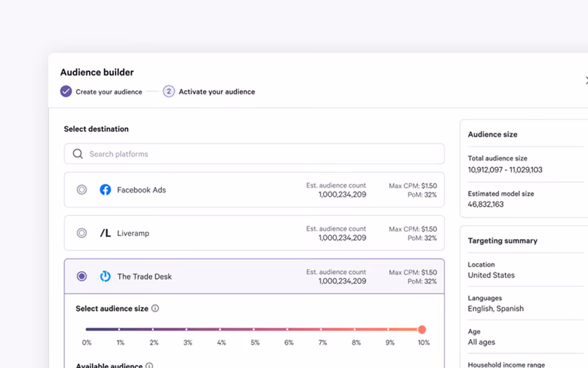Select the Facebook Ads radio button
Screen dimensions: 588x368
tap(82, 190)
